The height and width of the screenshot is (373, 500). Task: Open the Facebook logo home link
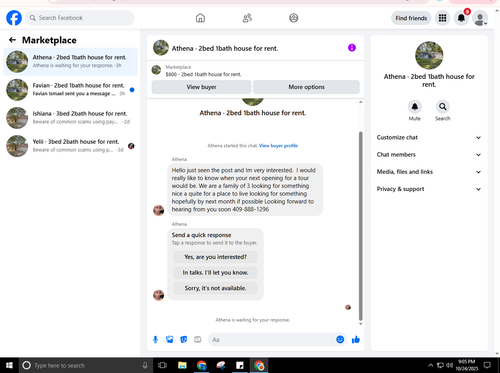pyautogui.click(x=14, y=18)
